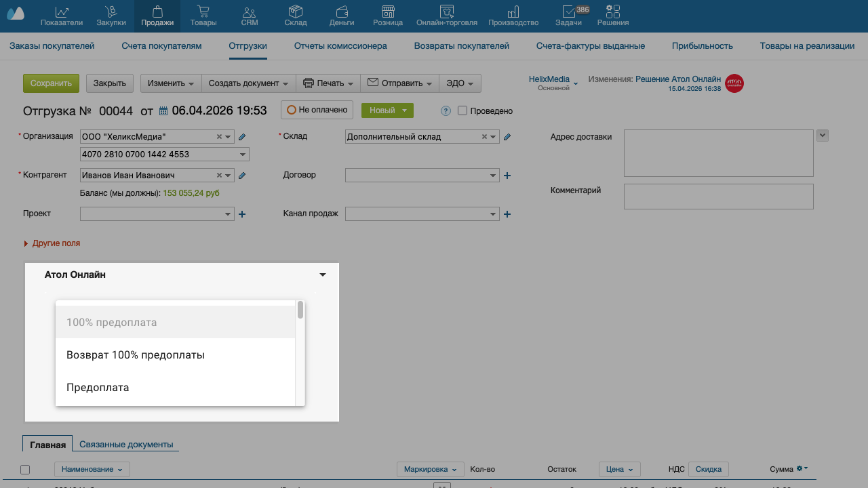Click plus icon next to Договор field

507,176
